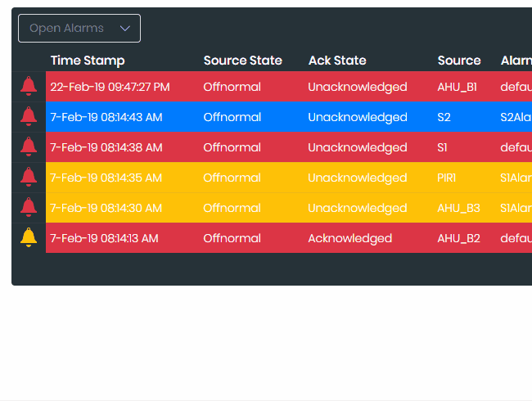Image resolution: width=532 pixels, height=401 pixels.
Task: Click the bell icon beside the PIR1 alarm
Action: point(29,177)
